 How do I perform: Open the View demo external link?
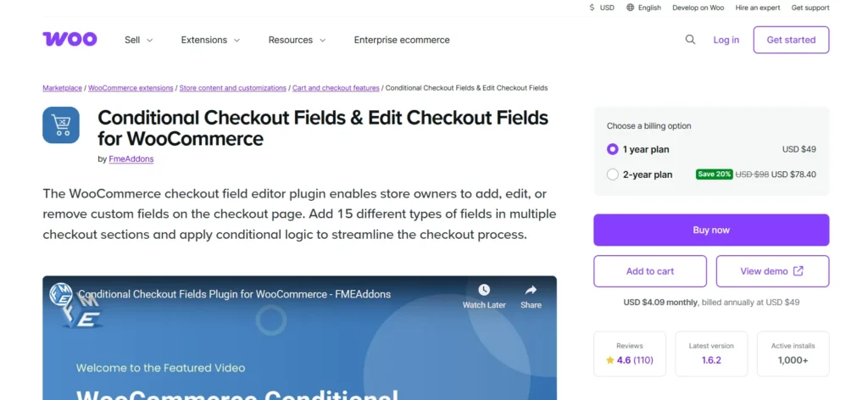click(x=772, y=271)
